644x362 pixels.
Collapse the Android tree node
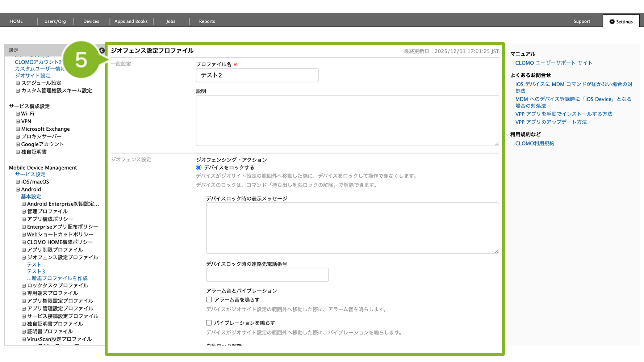18,190
